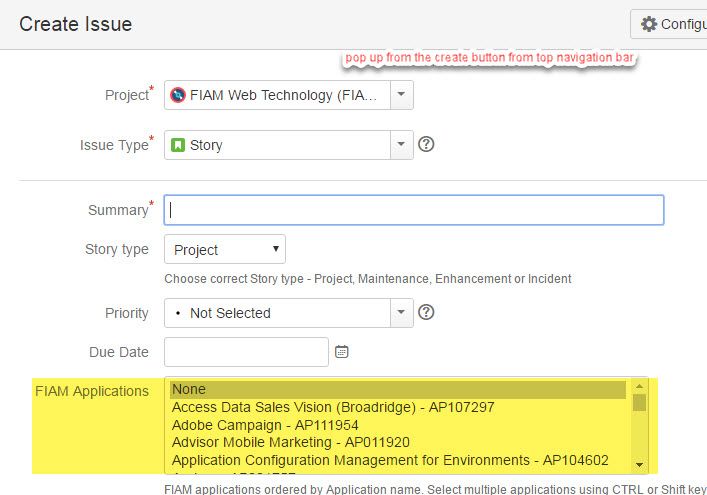707x495 pixels.
Task: Click the Due Date label
Action: (119, 352)
